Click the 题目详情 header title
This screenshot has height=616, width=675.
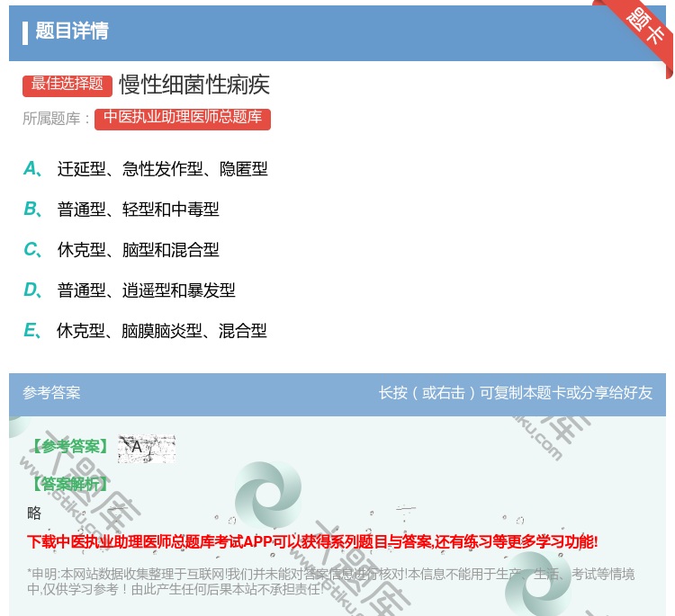(x=72, y=31)
